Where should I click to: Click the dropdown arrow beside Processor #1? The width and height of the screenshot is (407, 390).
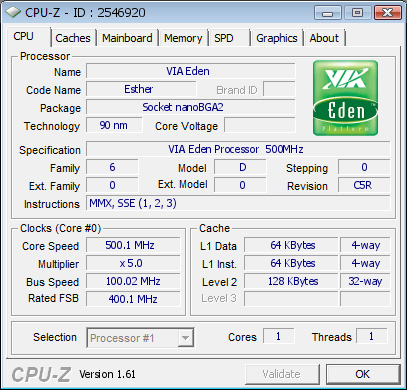pos(185,338)
